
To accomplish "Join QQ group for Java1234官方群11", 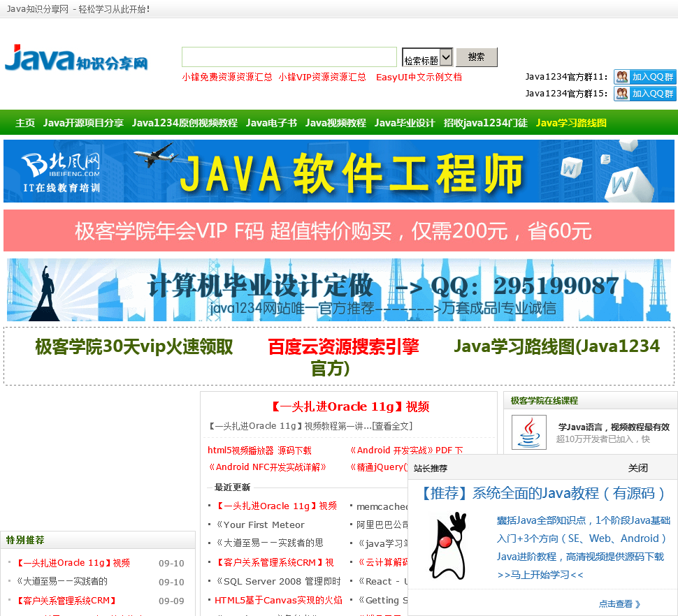I will pos(644,77).
